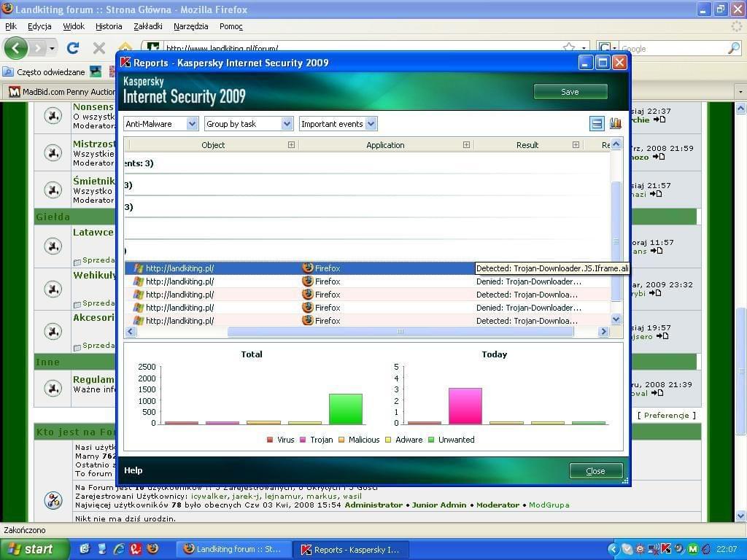Click the horizontal scrollbar thumb in Kaspersky list
Screen dimensions: 747x560
pos(400,332)
